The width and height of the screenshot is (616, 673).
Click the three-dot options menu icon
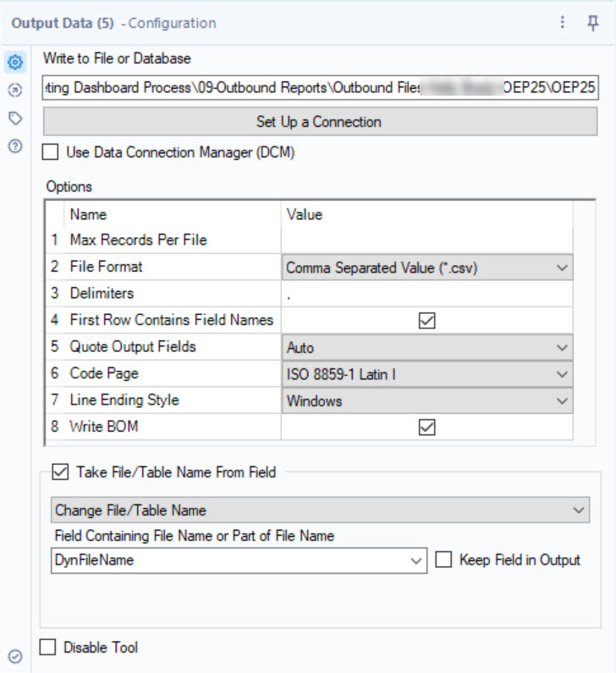(x=563, y=23)
